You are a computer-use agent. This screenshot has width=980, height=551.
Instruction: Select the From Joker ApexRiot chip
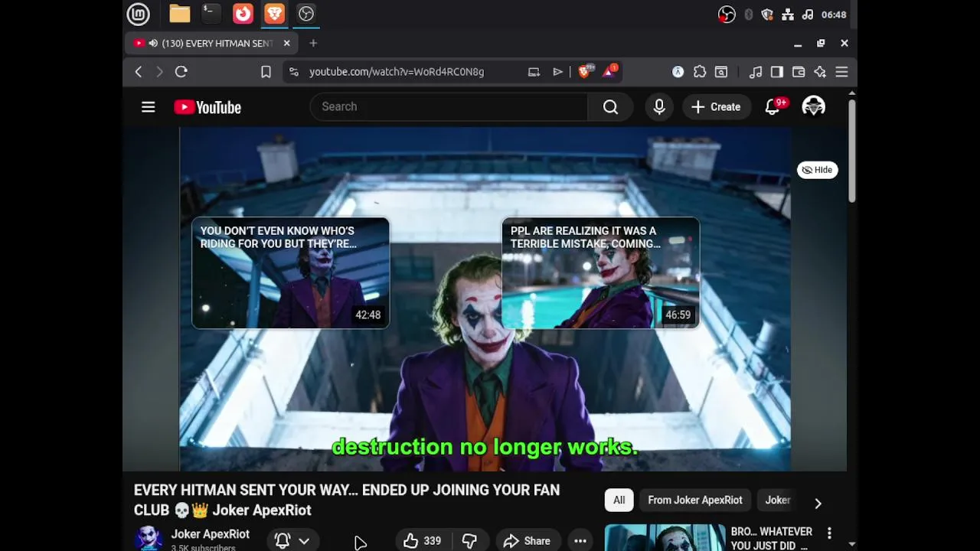coord(695,500)
